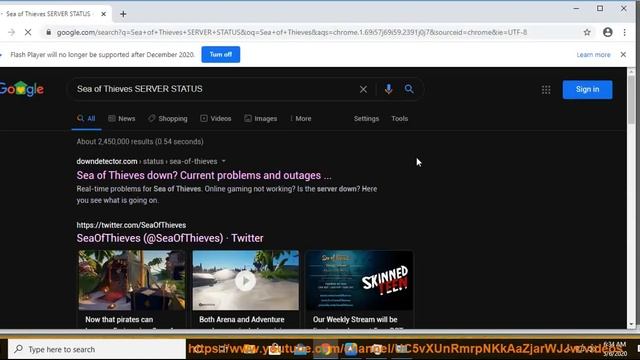Submit search with the magnifier icon
Viewport: 640px width, 360px height.
click(409, 89)
